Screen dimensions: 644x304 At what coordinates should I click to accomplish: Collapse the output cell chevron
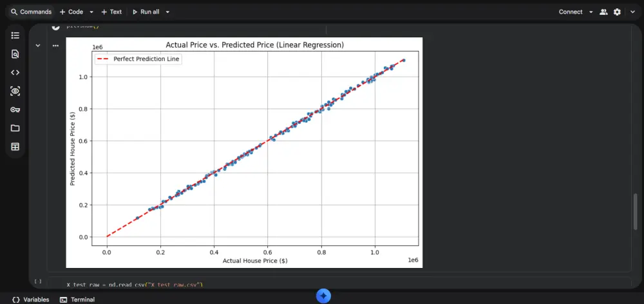click(38, 46)
